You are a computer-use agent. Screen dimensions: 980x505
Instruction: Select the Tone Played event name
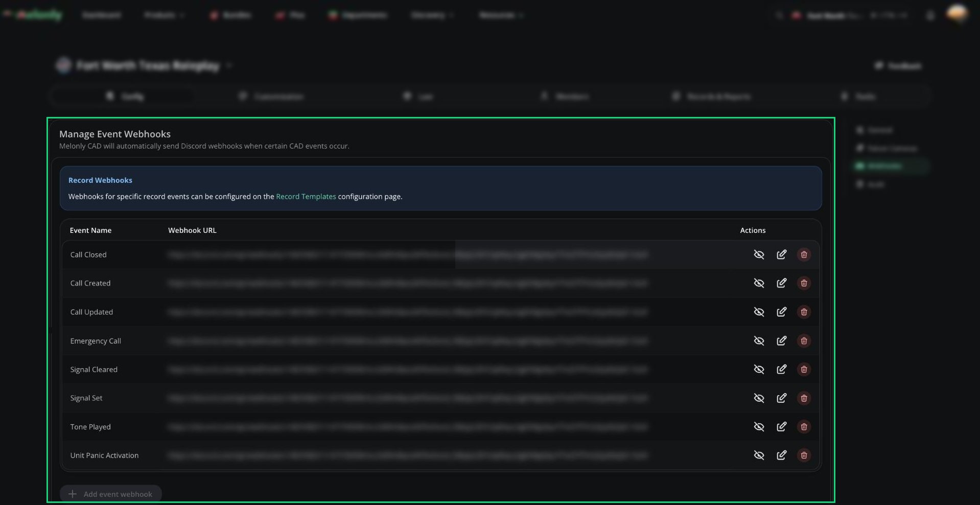pos(90,427)
